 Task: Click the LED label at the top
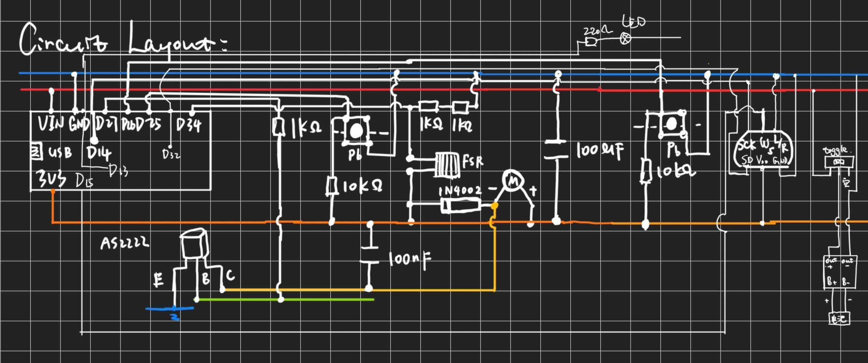click(634, 22)
